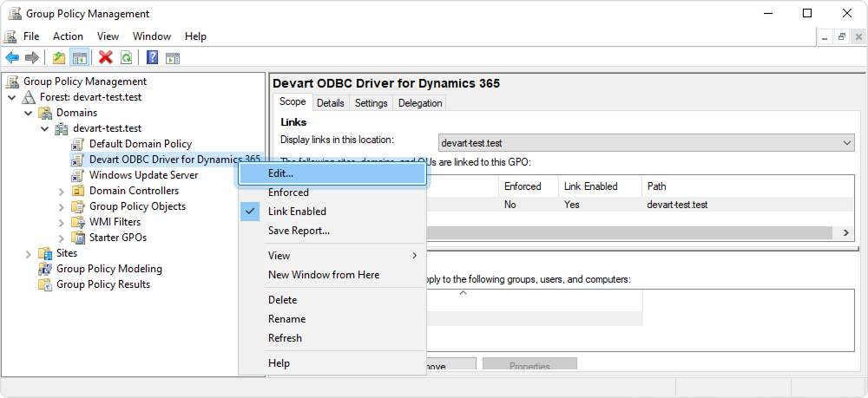Choose Enforced in the context menu
The height and width of the screenshot is (398, 868).
point(288,192)
